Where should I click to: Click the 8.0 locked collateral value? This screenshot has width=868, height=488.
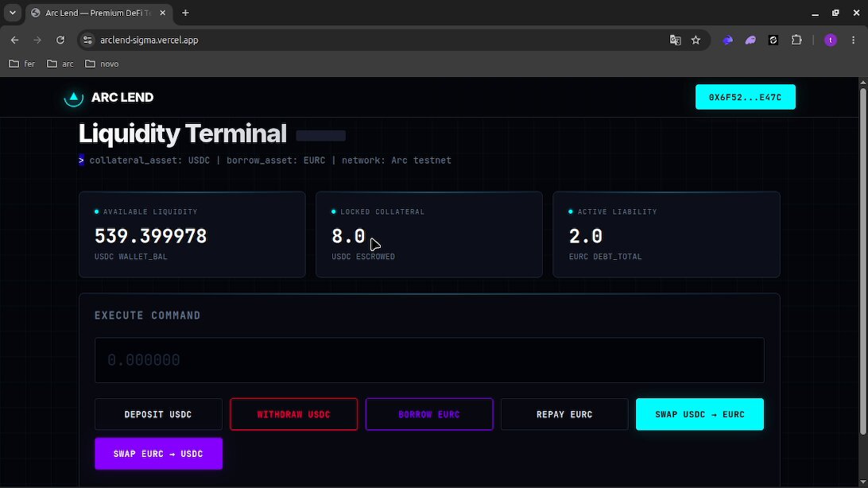point(348,236)
